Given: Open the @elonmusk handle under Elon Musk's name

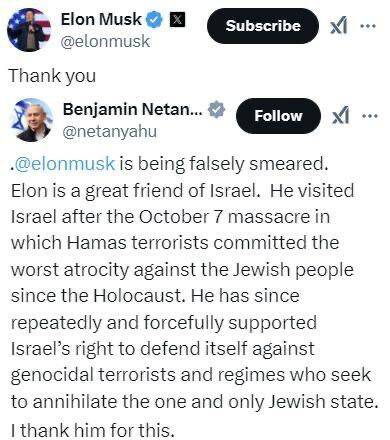Looking at the screenshot, I should (105, 41).
